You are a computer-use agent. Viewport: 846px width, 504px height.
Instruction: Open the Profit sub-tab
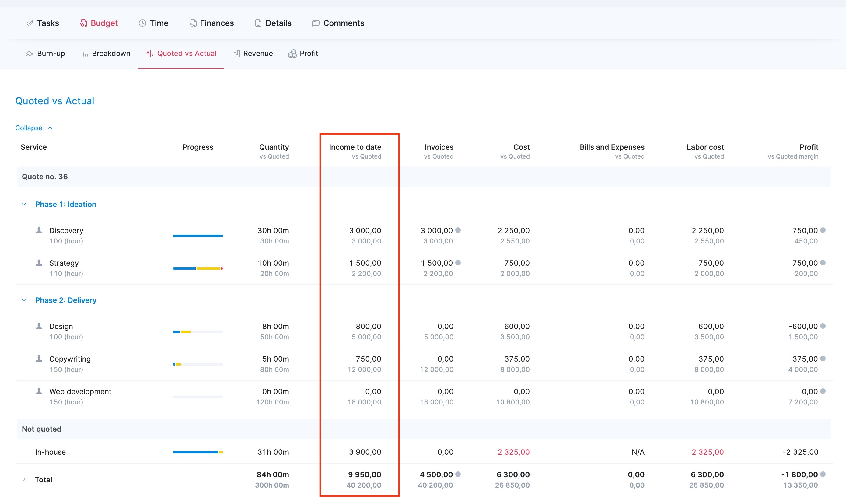(303, 54)
